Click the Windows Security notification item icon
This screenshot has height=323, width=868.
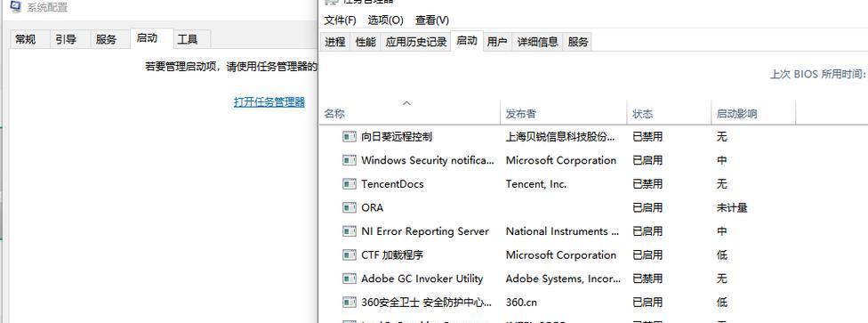(x=350, y=160)
